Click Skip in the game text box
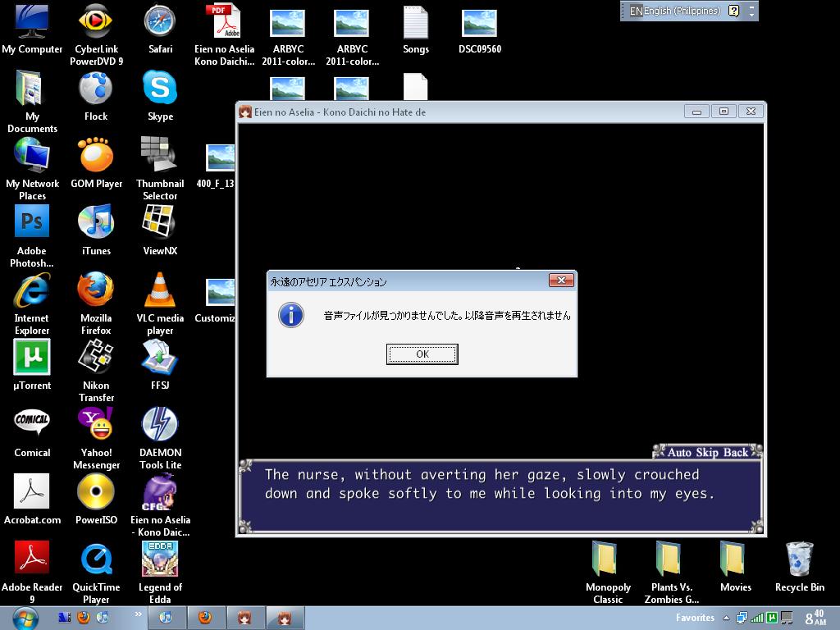The height and width of the screenshot is (630, 840). click(708, 452)
